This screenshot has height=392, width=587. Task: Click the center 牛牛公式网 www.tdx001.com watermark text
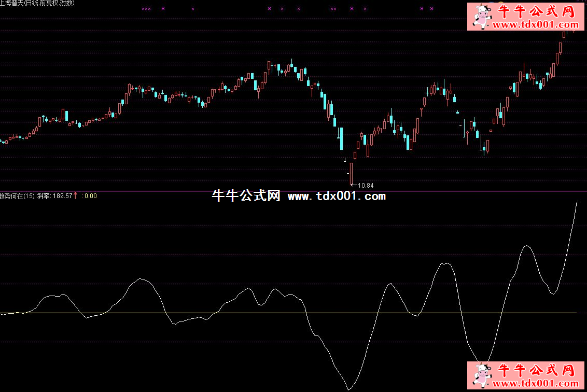tap(299, 196)
